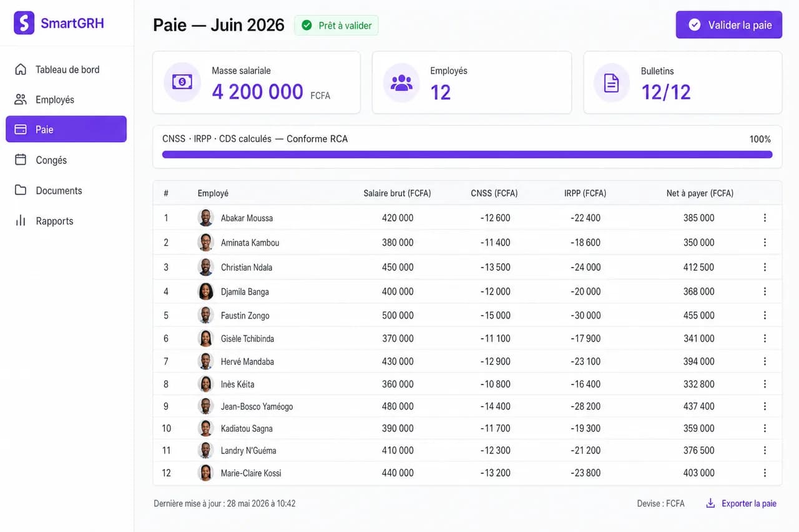This screenshot has height=532, width=799.
Task: Open the Tableau de bord page
Action: 66,69
